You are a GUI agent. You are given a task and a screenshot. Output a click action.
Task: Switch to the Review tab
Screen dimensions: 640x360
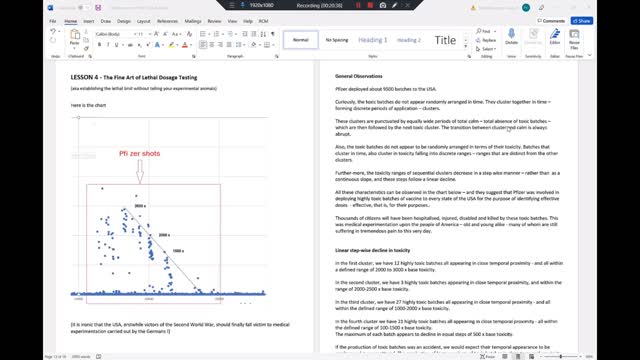pos(214,21)
